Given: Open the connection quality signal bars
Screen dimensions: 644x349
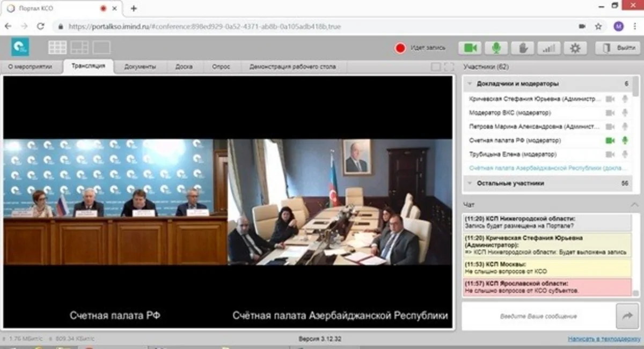Looking at the screenshot, I should click(x=548, y=48).
